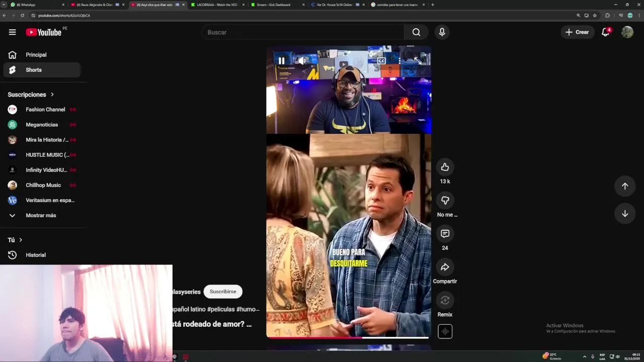
Task: Pause the Short with the pause button
Action: 282,61
